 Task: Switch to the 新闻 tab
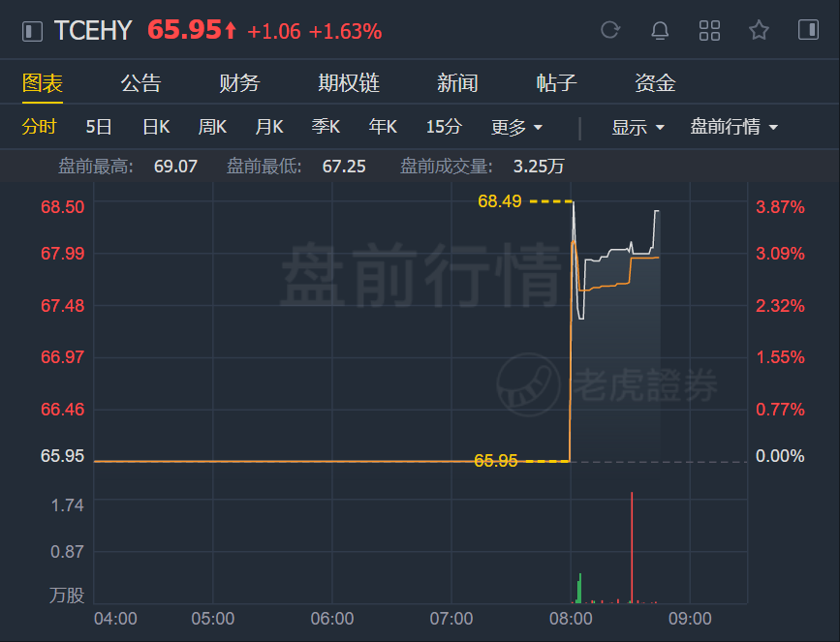[457, 83]
